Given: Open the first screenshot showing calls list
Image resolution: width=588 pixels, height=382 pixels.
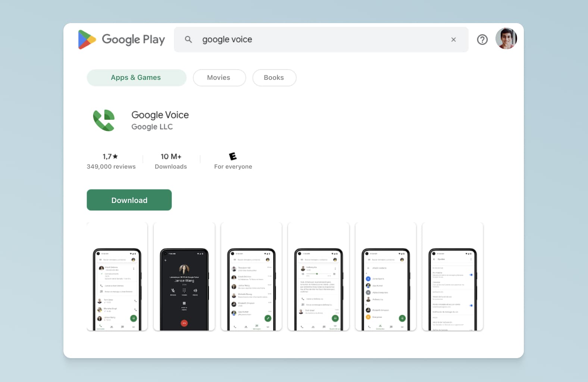Looking at the screenshot, I should tap(117, 276).
